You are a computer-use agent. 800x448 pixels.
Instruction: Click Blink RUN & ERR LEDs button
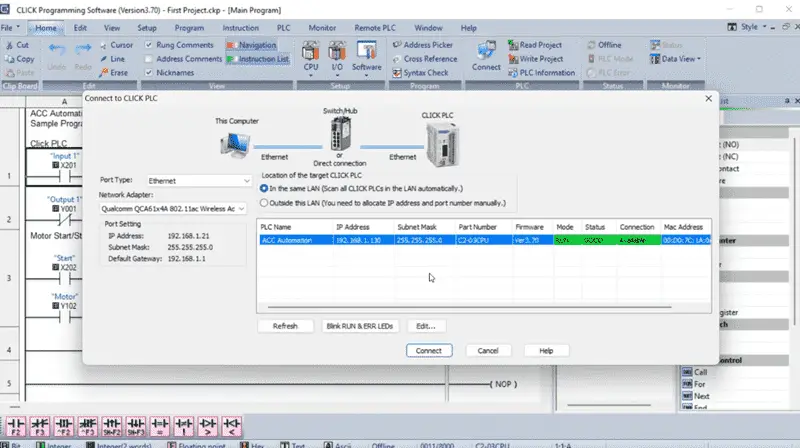pos(360,326)
